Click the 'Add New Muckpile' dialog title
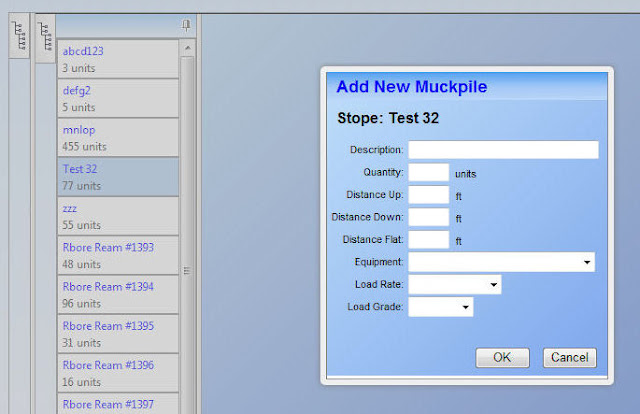Viewport: 640px width, 414px height. pyautogui.click(x=412, y=87)
